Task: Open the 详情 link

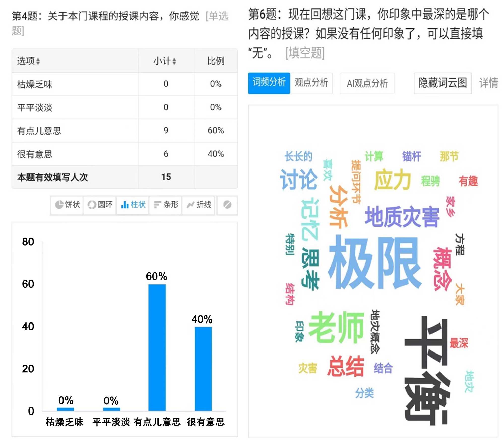Action: (488, 83)
